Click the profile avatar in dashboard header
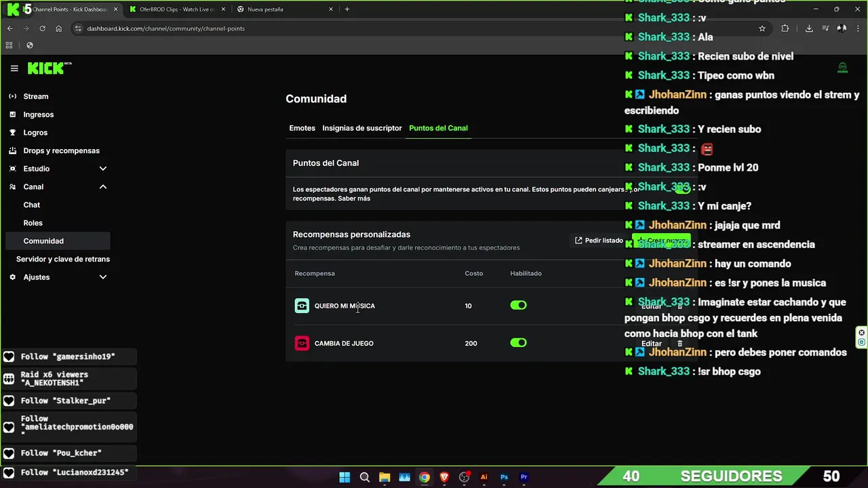 tap(842, 68)
